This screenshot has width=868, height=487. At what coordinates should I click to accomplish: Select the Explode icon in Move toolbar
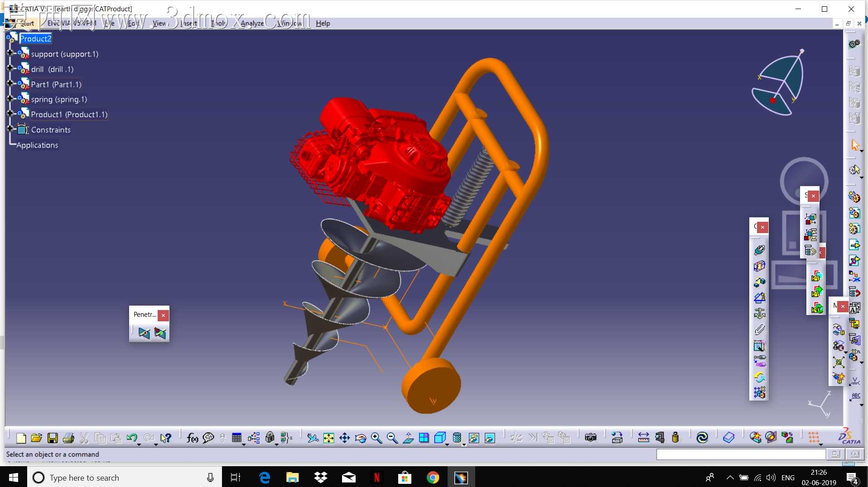click(x=839, y=363)
